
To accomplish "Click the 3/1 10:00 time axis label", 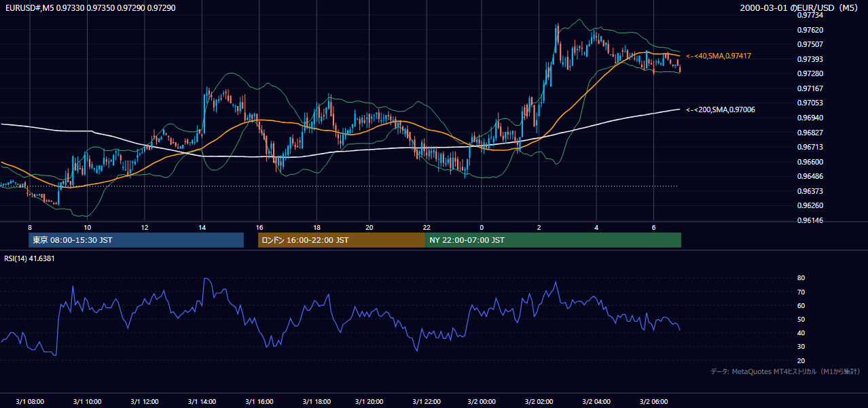I will (87, 401).
